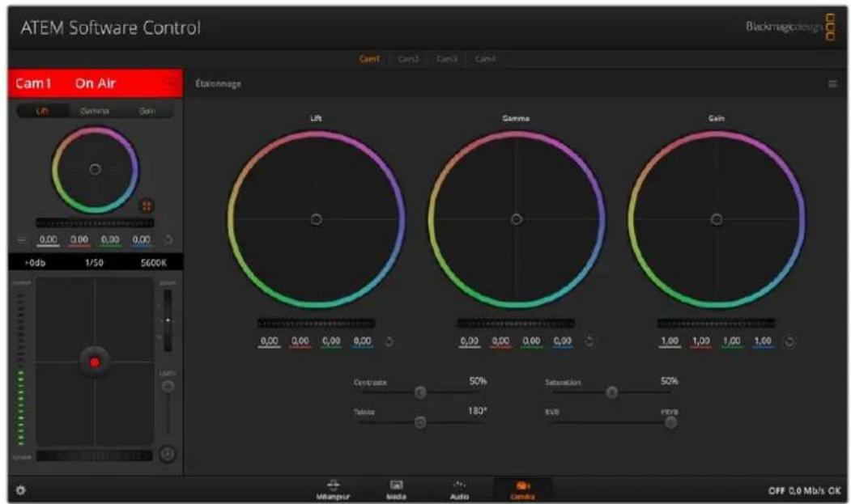Open the Média page in bottom bar
Screen dimensions: 851x504
(x=396, y=490)
